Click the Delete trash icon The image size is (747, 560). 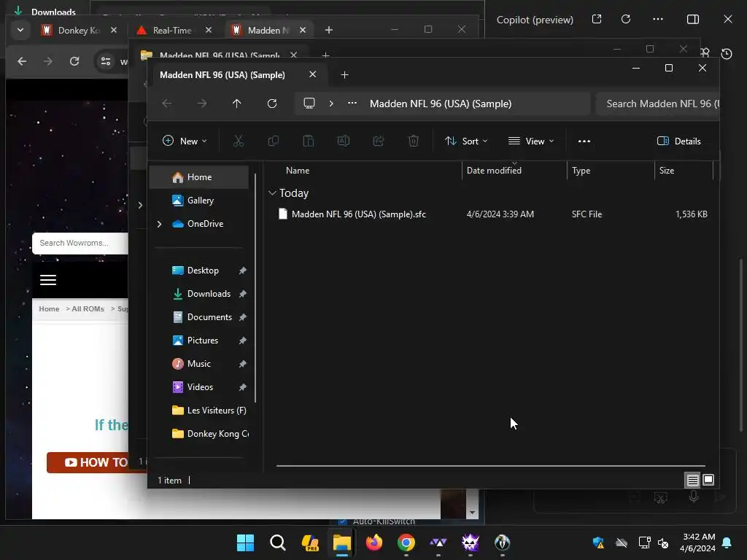tap(414, 141)
